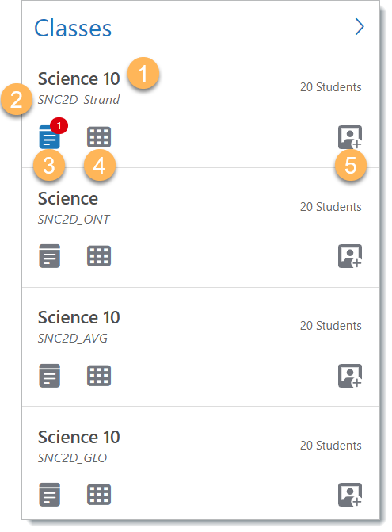Image resolution: width=392 pixels, height=532 pixels.
Task: Select the Science class titled SNC2D_ONT
Action: coord(68,198)
